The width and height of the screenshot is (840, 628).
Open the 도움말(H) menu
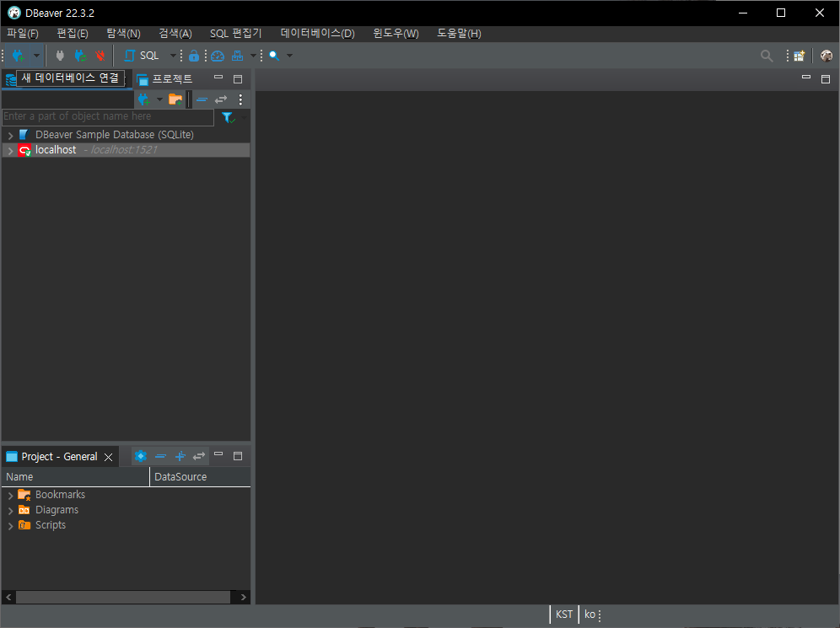(459, 33)
